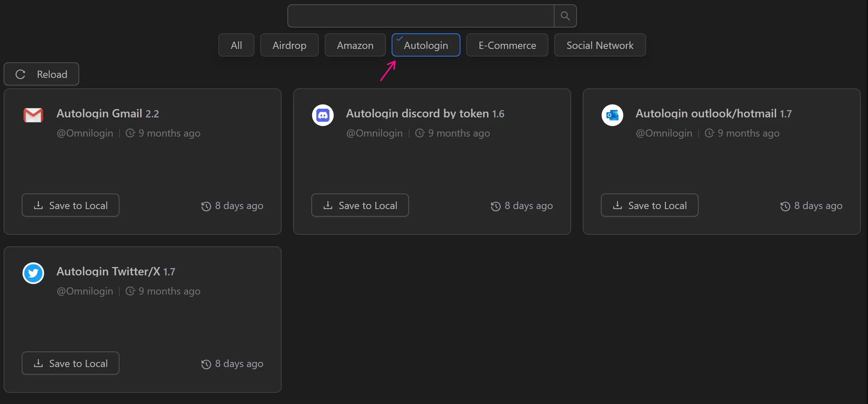Switch to the All category tab
Viewport: 868px width, 404px height.
(236, 45)
